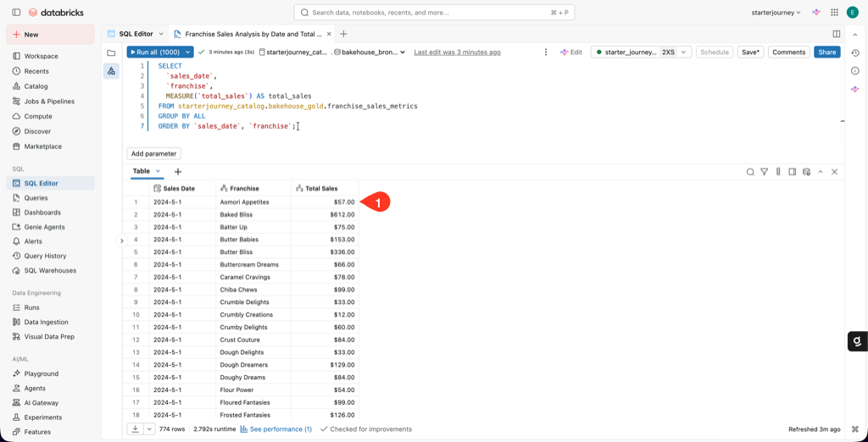
Task: Click the results database cache icon
Action: coord(807,172)
